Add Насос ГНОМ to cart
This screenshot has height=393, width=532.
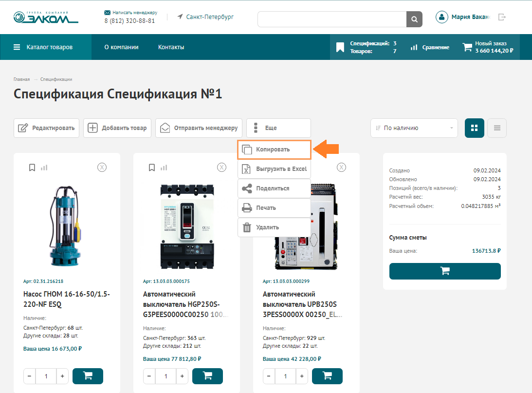[x=88, y=376]
